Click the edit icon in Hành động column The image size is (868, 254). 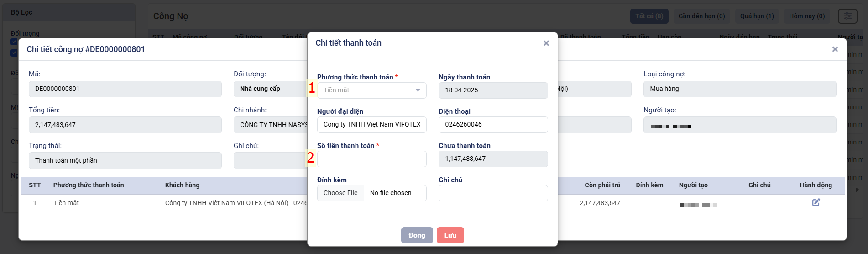[816, 202]
